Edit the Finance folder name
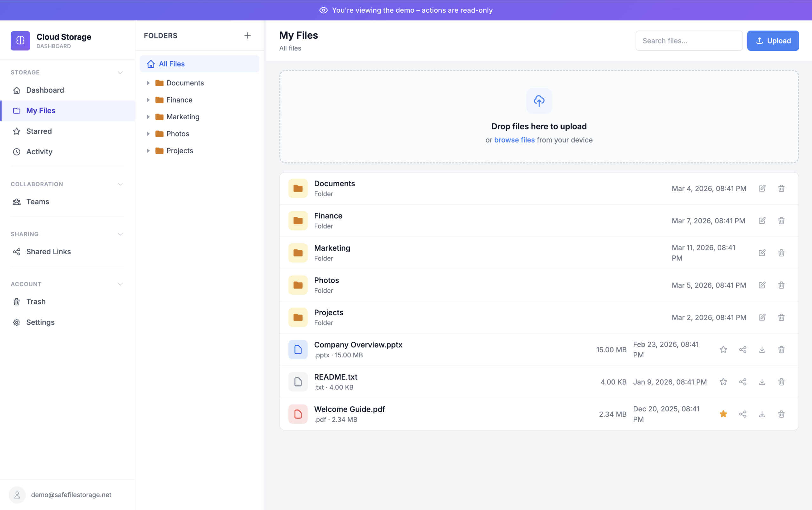 [762, 221]
